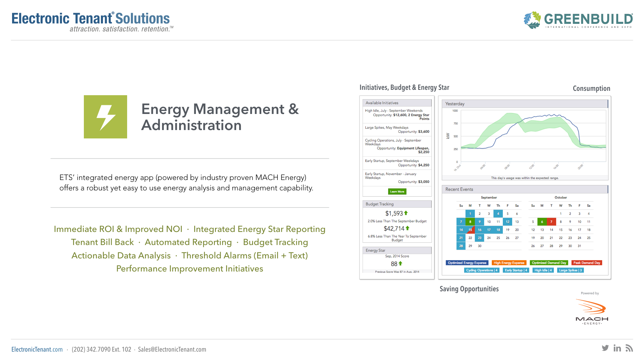Open the ElectronicTenant.com link
Screen dimensions: 644x362
[37, 349]
